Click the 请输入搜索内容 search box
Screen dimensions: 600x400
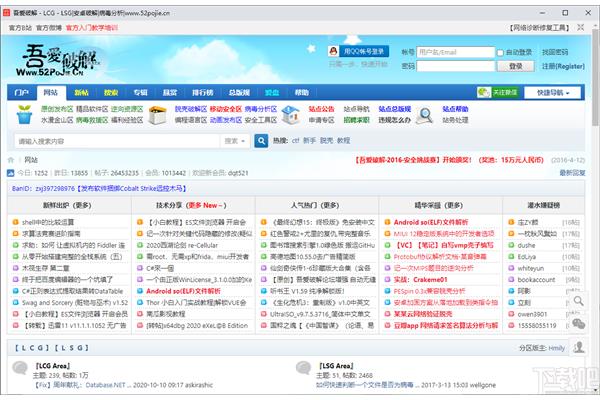[x=117, y=141]
